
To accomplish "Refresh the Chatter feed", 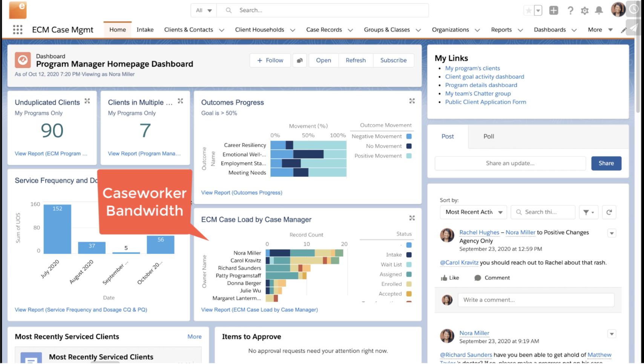I will pyautogui.click(x=609, y=212).
